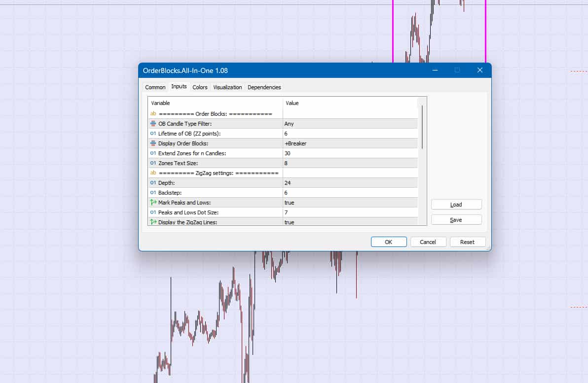Click the integer icon beside Depth
Image resolution: width=588 pixels, height=383 pixels.
(x=153, y=183)
